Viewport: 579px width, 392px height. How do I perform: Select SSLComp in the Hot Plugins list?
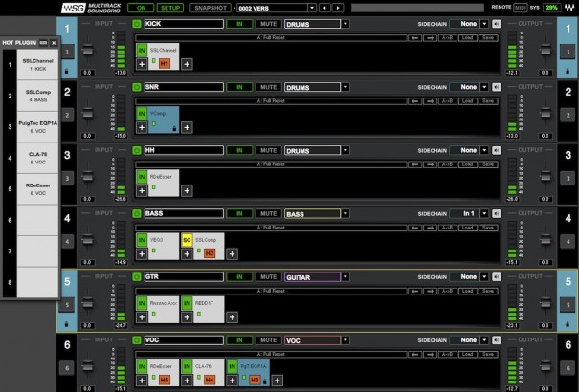point(31,96)
